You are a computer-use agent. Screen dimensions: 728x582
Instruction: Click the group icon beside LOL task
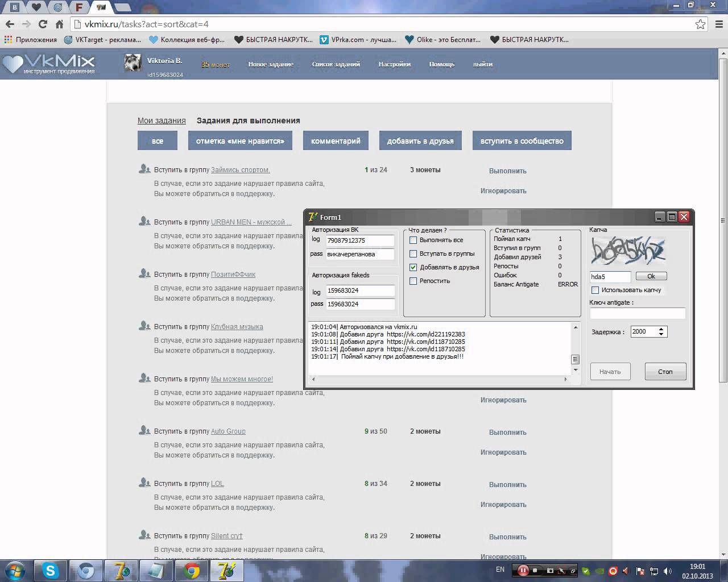[144, 483]
